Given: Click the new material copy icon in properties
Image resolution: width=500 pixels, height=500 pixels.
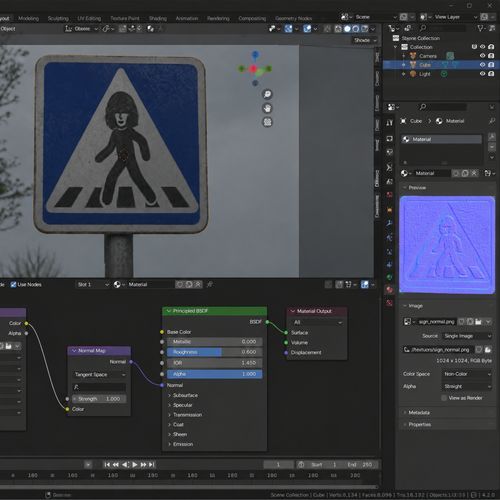Looking at the screenshot, I should coord(465,173).
